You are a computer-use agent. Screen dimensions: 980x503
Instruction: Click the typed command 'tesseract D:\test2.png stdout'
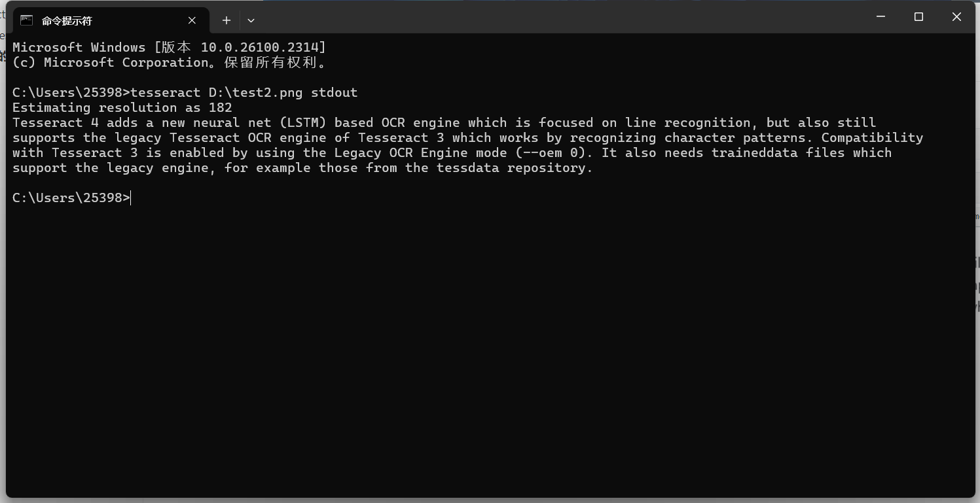(244, 92)
